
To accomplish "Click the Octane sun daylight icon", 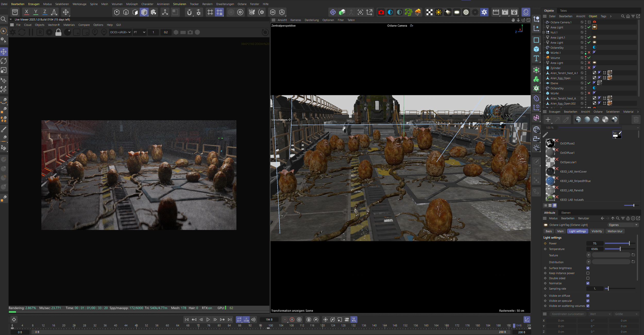I will [x=438, y=12].
